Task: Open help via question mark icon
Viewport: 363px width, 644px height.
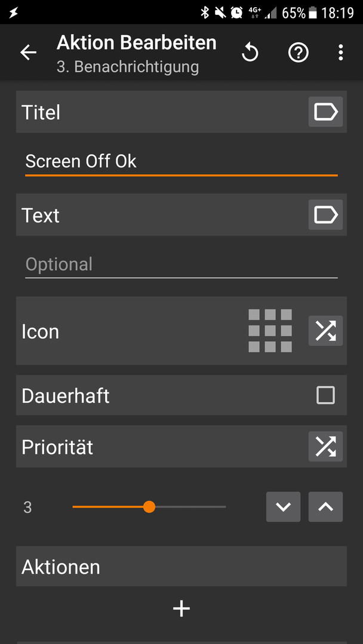Action: click(x=298, y=52)
